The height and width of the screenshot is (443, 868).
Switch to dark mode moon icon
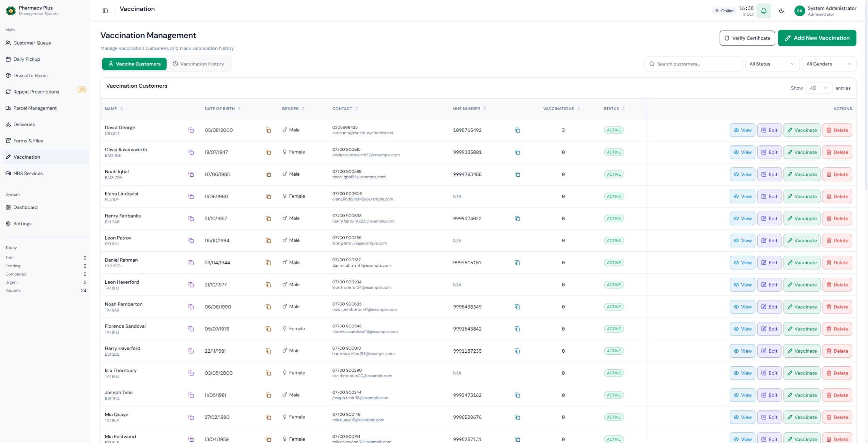click(x=781, y=11)
